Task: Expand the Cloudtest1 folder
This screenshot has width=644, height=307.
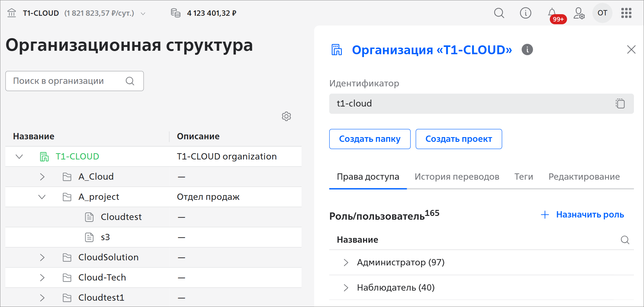Action: 42,298
